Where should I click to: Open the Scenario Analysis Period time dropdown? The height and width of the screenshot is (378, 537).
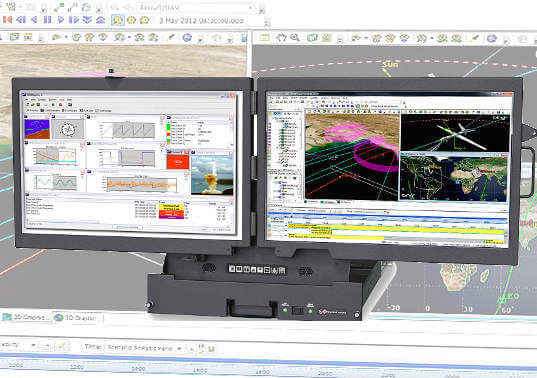(179, 348)
